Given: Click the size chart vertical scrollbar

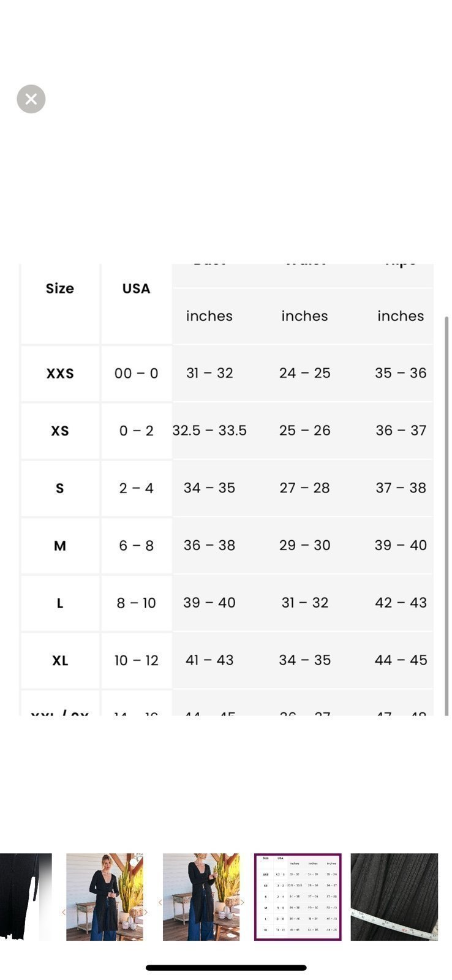Looking at the screenshot, I should [x=446, y=516].
